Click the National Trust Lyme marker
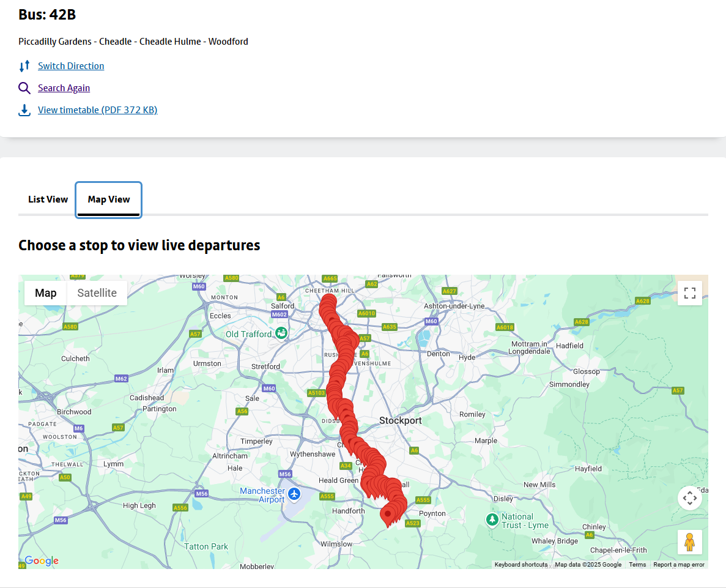 click(x=492, y=519)
